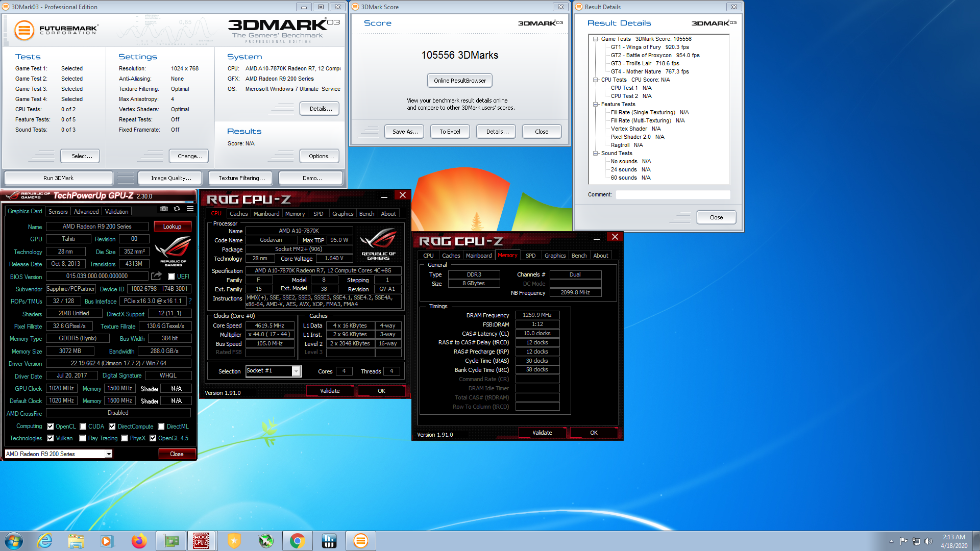The image size is (980, 551).
Task: Select the GT1 - Wings of Fury result row
Action: click(650, 47)
